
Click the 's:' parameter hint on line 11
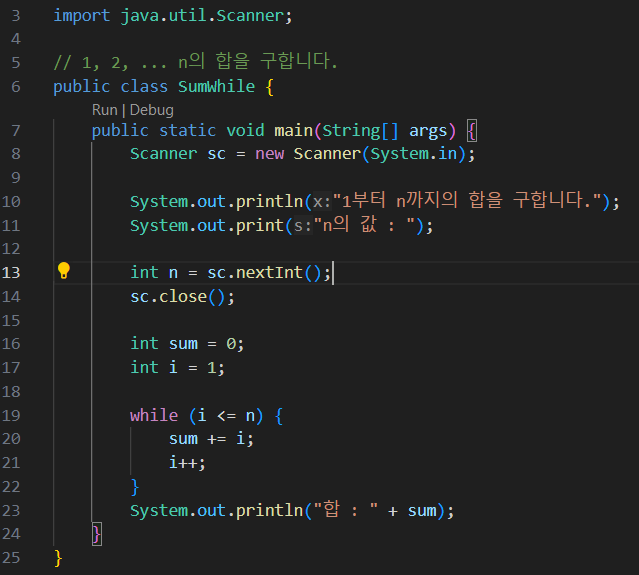pyautogui.click(x=303, y=225)
